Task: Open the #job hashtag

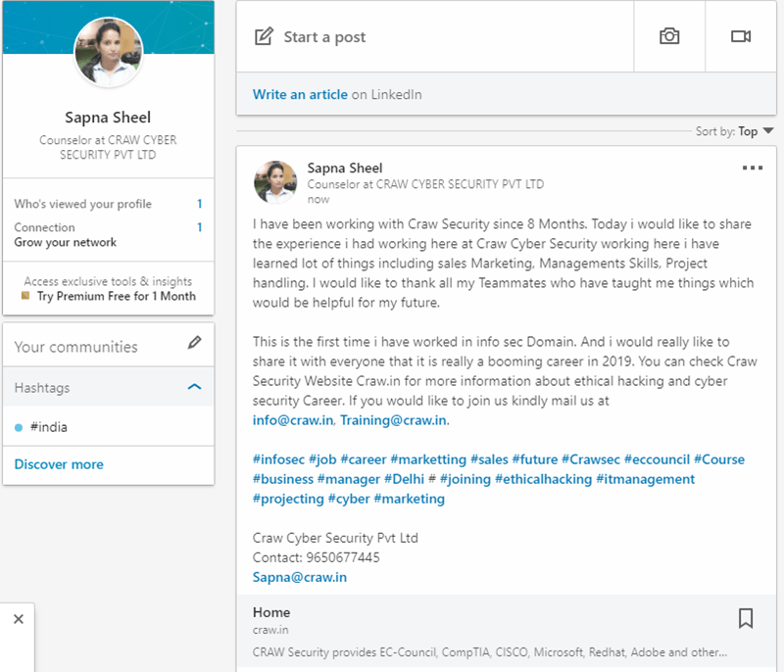Action: 322,459
